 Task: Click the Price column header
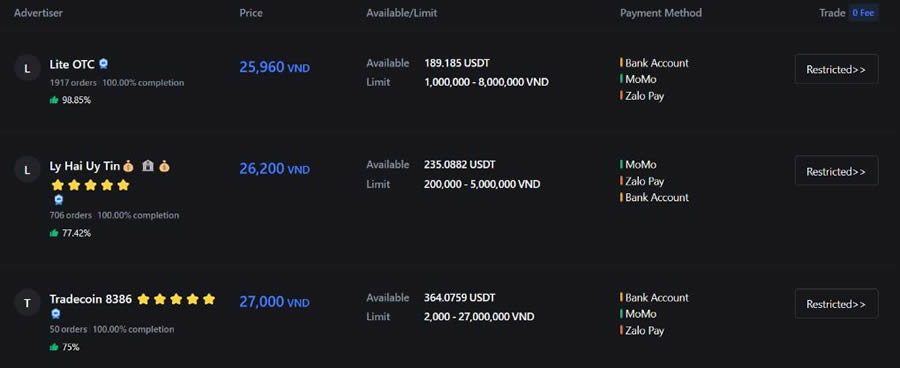click(x=251, y=13)
